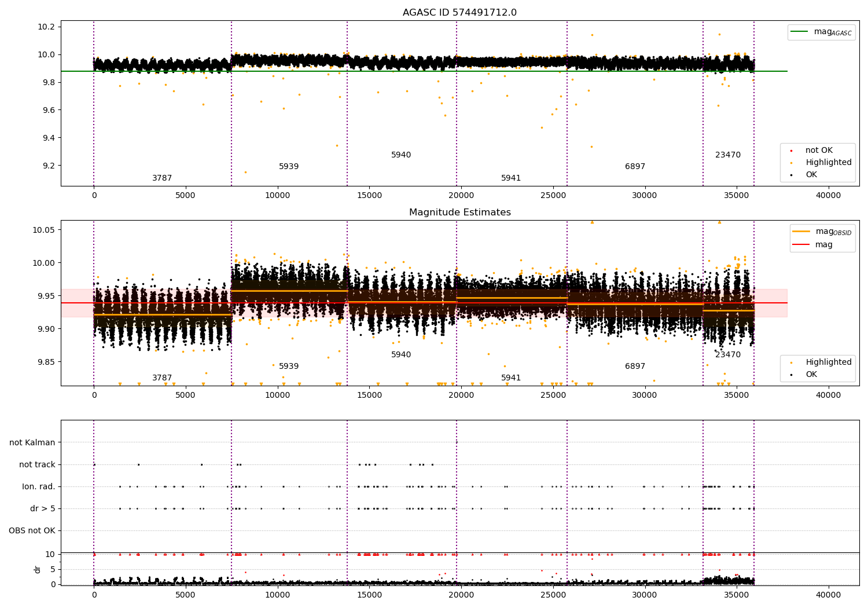This screenshot has width=868, height=608.
Task: Click y-axis tick 9.95 in Magnitude Estimates plot
Action: (x=46, y=296)
